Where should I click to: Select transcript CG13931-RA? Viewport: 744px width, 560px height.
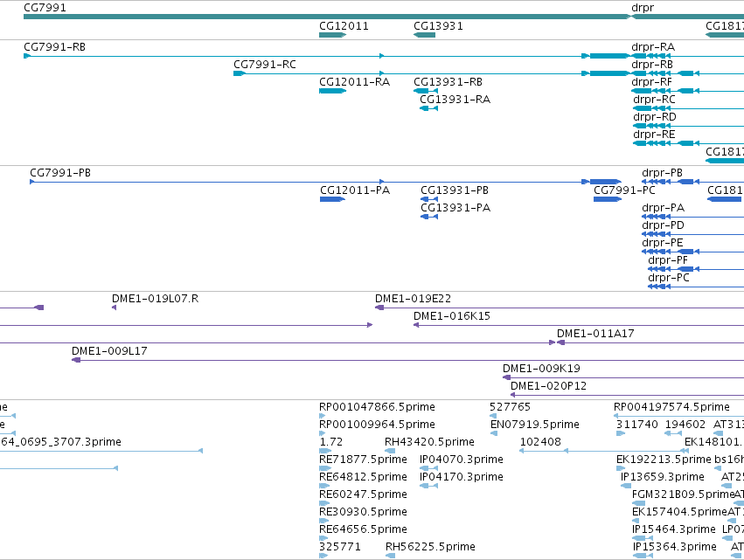tap(455, 100)
